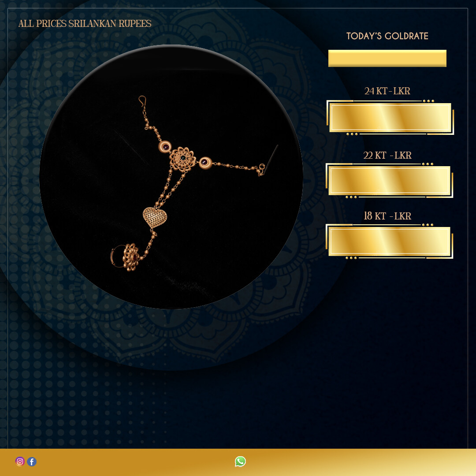476x476 pixels.
Task: Click the flower ring in the photo
Action: [x=126, y=257]
